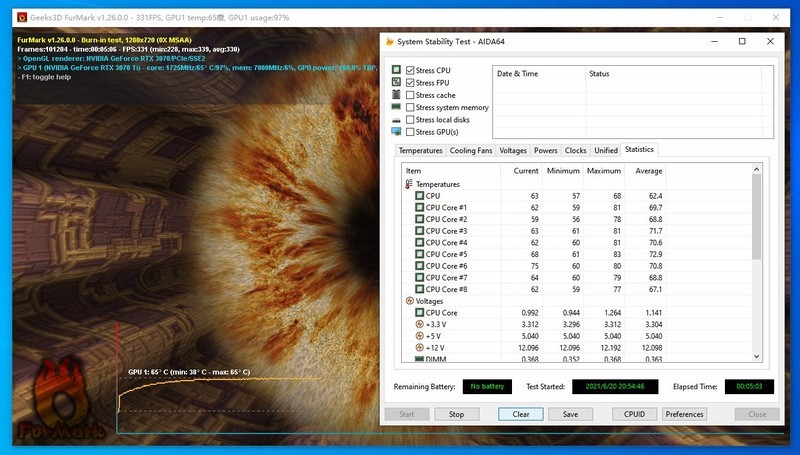Image resolution: width=800 pixels, height=455 pixels.
Task: Click scroll-up arrow of the statistics list
Action: click(x=757, y=171)
